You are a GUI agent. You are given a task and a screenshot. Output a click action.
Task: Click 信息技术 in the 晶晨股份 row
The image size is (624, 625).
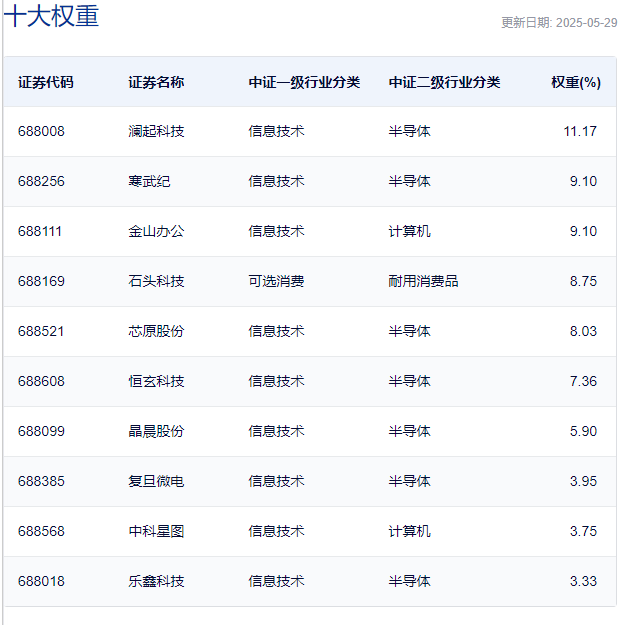[276, 431]
